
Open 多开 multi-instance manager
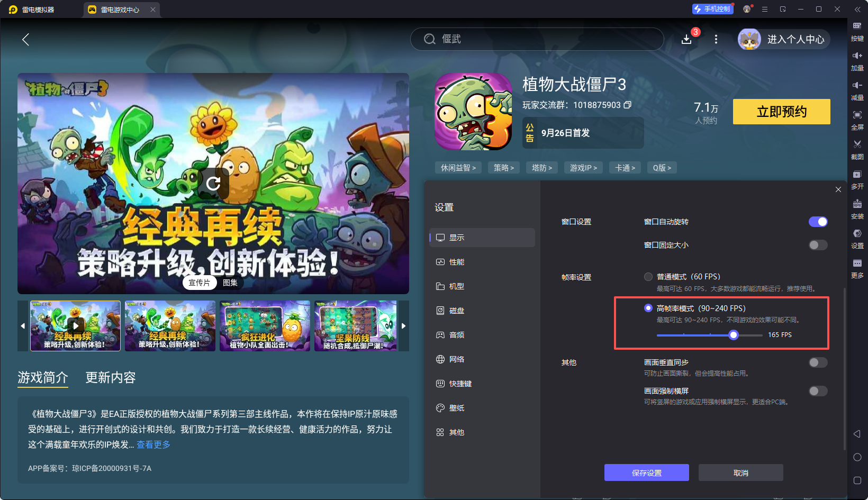857,179
